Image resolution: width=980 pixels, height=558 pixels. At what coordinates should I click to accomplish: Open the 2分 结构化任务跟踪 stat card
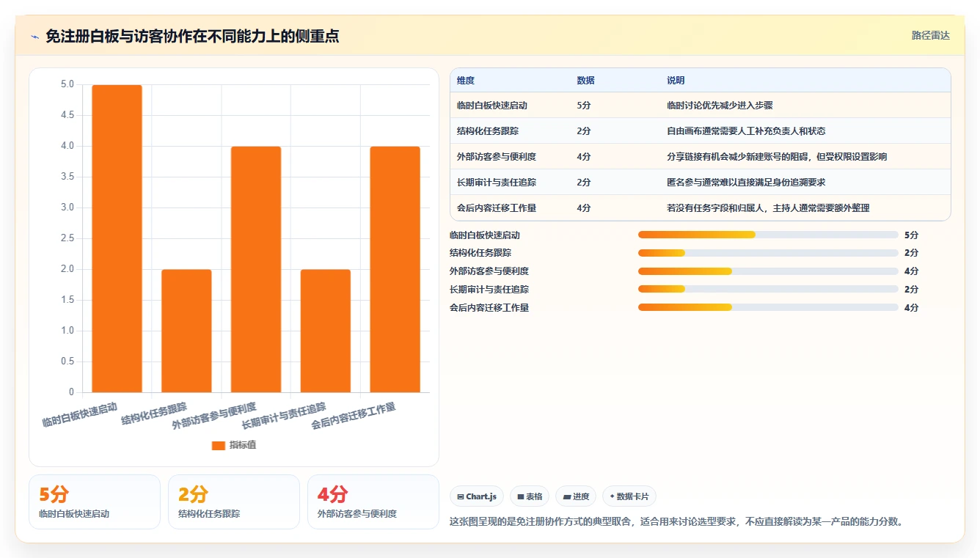coord(234,502)
